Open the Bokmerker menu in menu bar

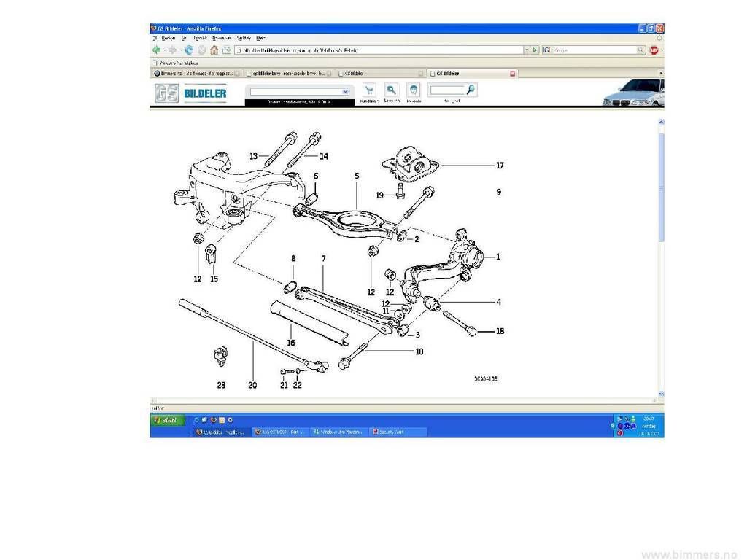point(222,38)
